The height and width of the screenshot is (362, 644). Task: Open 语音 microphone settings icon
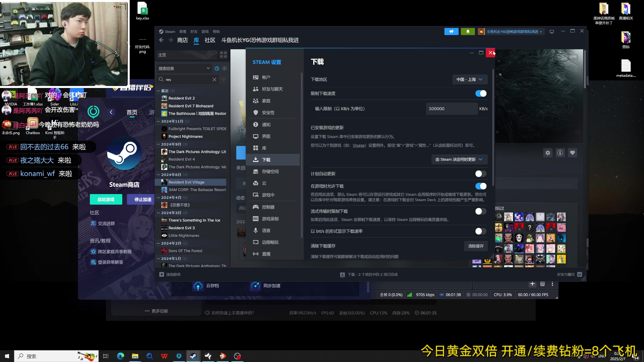point(256,230)
